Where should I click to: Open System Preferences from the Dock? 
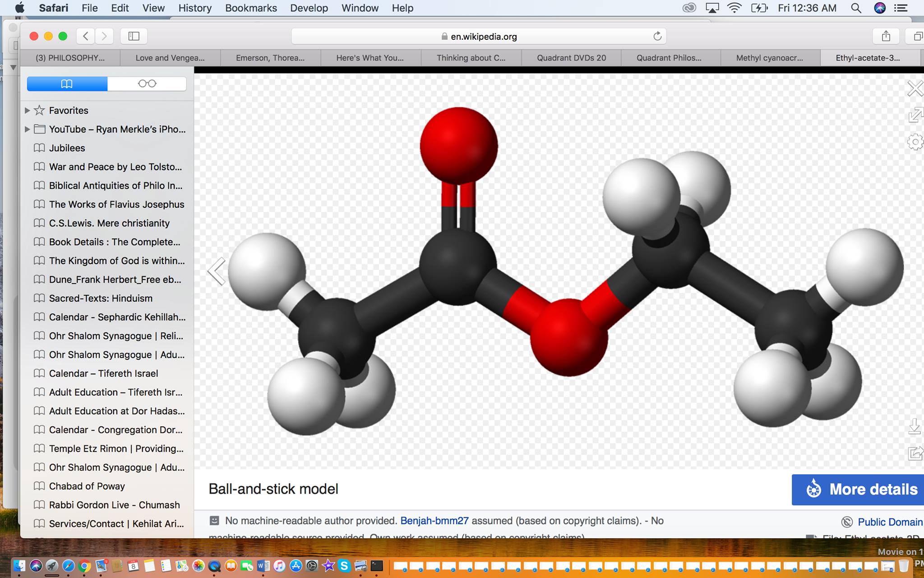pyautogui.click(x=312, y=566)
